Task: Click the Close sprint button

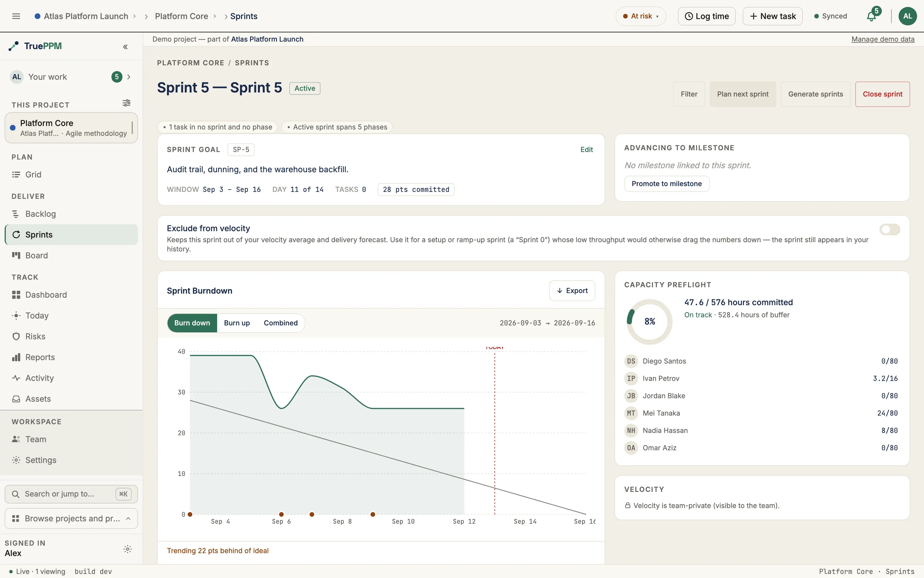Action: tap(882, 94)
